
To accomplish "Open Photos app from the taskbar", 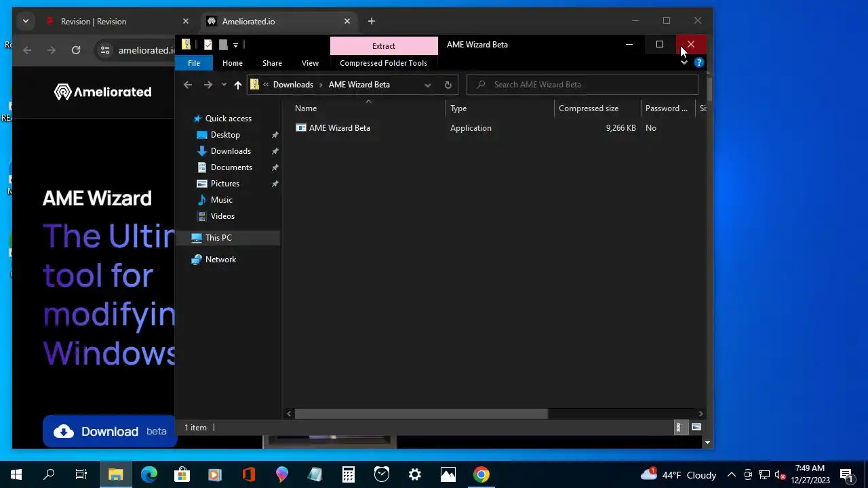I will (448, 474).
